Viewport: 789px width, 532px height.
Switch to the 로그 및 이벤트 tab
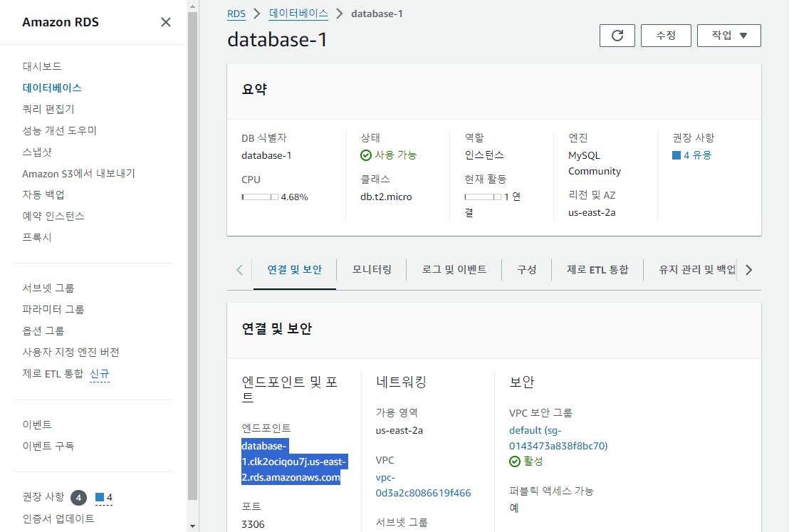click(x=454, y=270)
